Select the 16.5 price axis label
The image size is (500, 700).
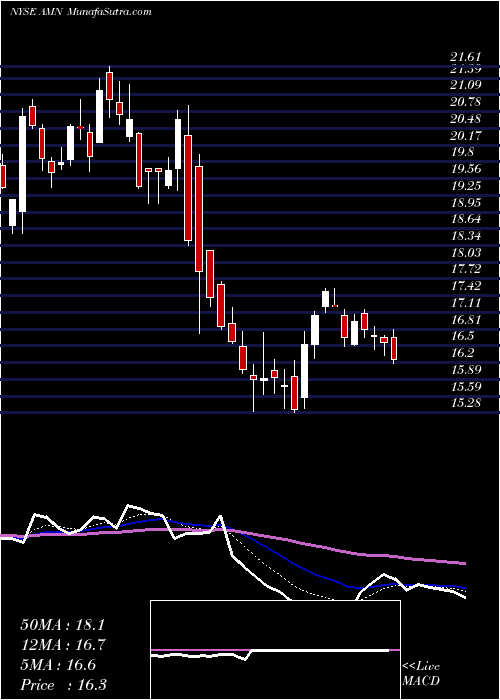462,336
